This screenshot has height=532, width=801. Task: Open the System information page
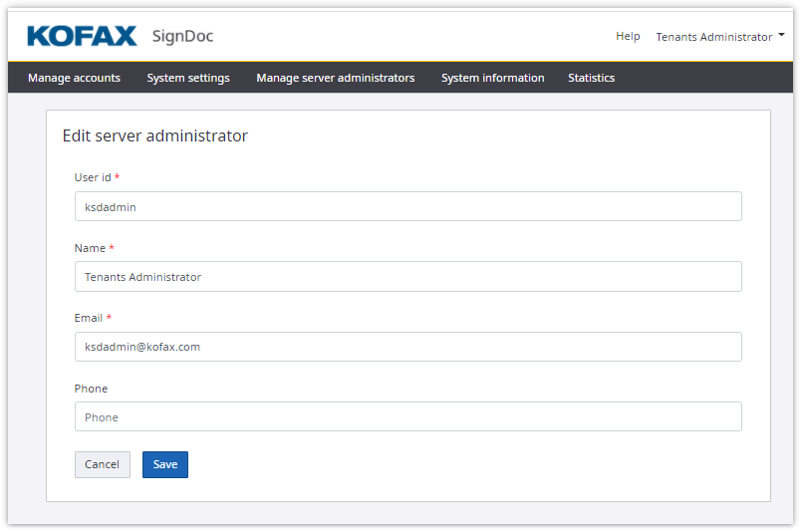[492, 78]
